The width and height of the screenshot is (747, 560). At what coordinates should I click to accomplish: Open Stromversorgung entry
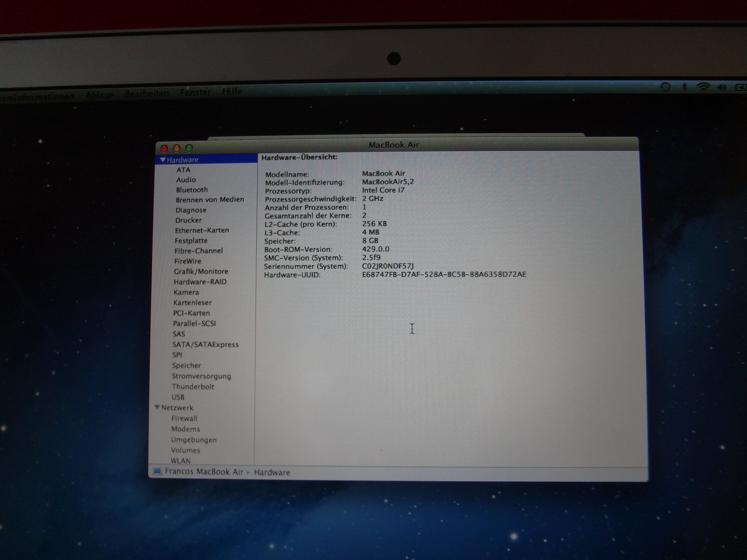click(201, 376)
